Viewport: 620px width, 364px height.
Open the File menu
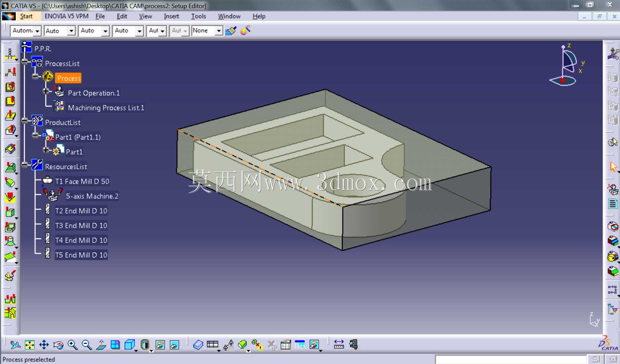(100, 16)
